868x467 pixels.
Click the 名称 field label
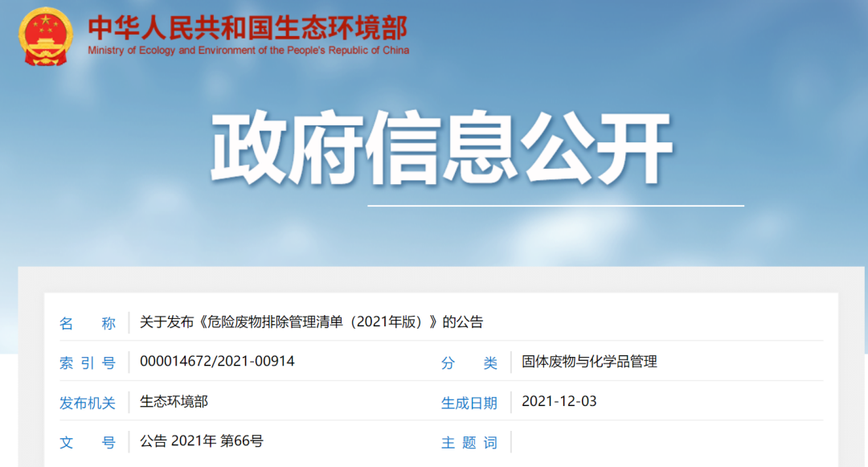[88, 323]
